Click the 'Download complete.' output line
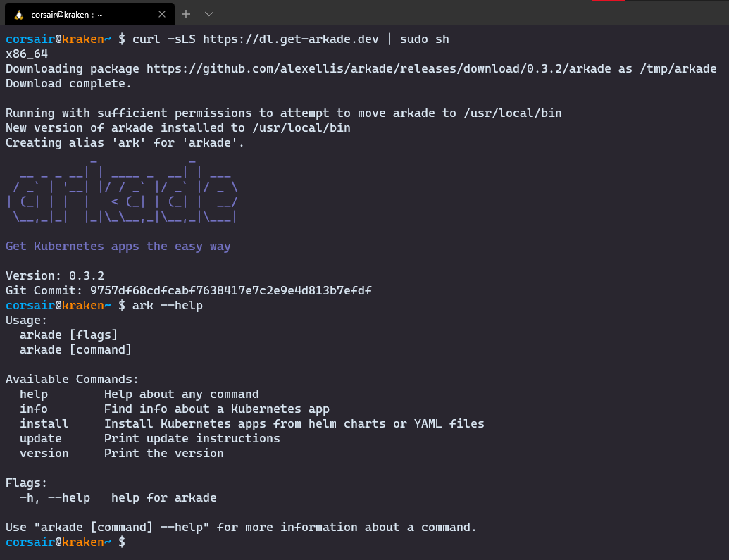The width and height of the screenshot is (729, 560). [68, 84]
